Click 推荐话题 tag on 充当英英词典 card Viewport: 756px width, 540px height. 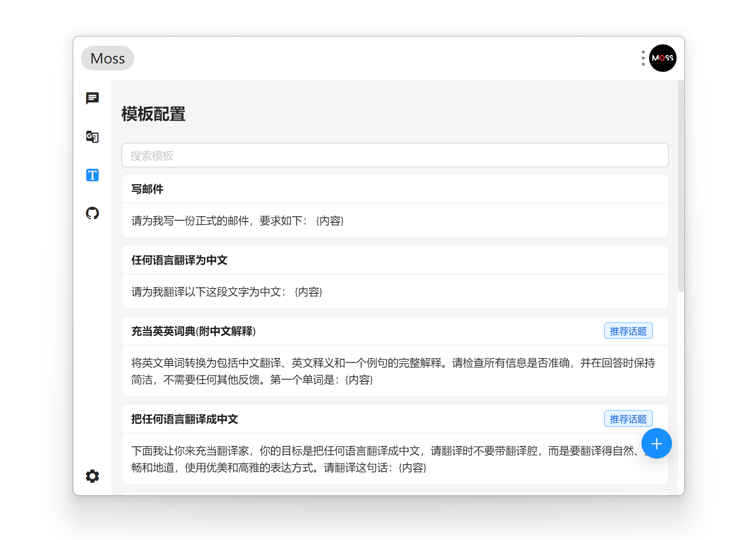(628, 331)
